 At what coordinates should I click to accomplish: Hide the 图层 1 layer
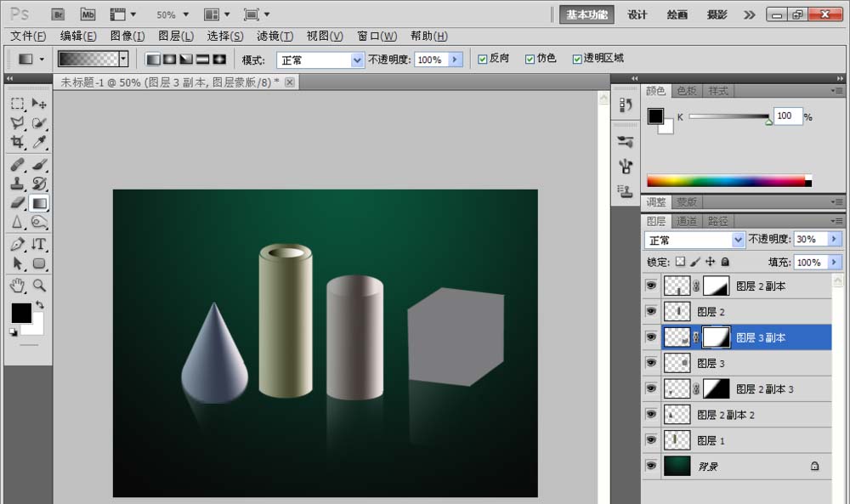651,439
